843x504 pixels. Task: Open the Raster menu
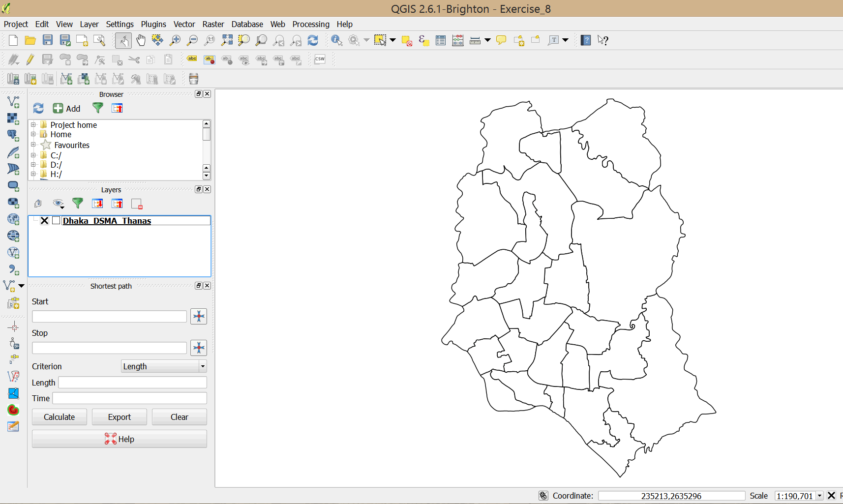(x=213, y=24)
